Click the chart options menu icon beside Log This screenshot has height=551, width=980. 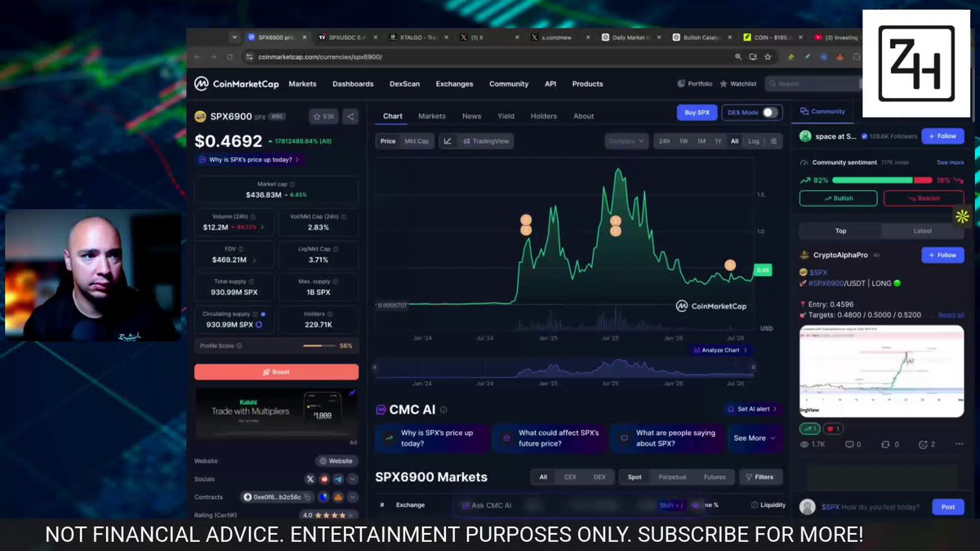[774, 141]
